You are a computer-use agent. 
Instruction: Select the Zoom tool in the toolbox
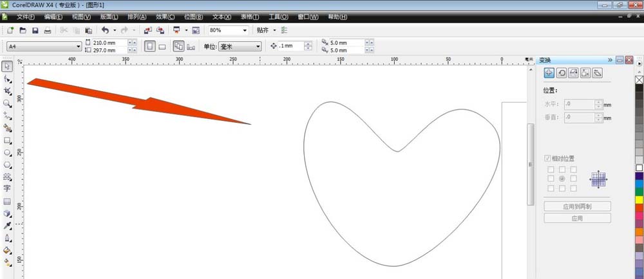[x=7, y=103]
